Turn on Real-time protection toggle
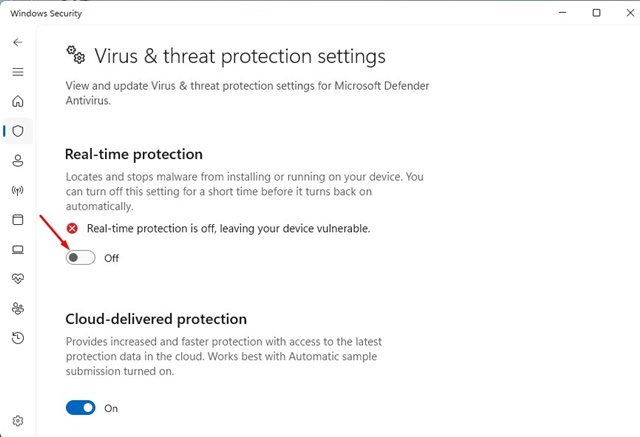Screen dimensions: 640x437 point(80,257)
